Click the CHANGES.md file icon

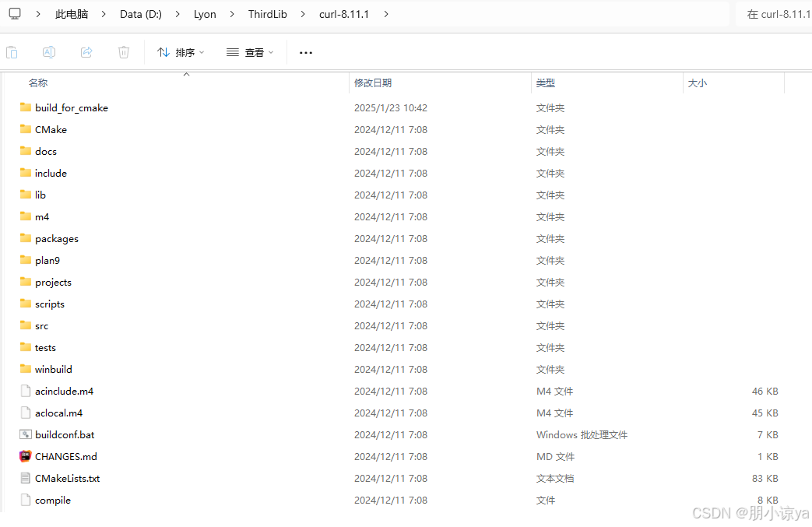[25, 456]
